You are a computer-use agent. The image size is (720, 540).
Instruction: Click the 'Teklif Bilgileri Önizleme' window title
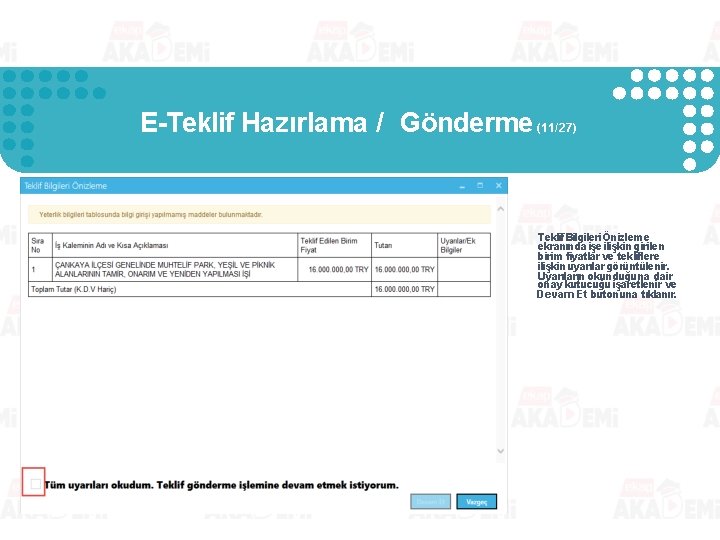[x=66, y=186]
